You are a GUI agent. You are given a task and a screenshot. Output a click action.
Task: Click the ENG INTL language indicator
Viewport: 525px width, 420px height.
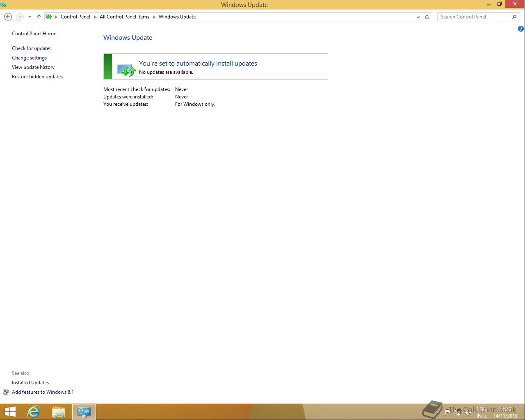tap(482, 412)
